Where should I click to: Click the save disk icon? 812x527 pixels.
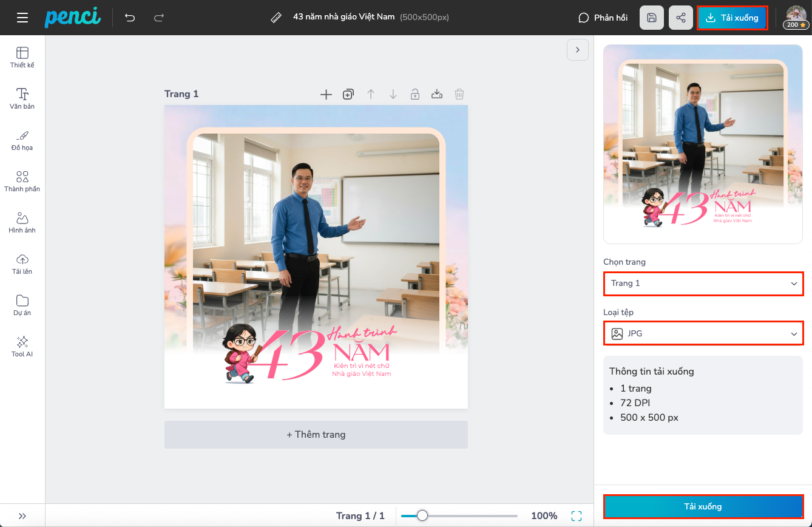[652, 18]
